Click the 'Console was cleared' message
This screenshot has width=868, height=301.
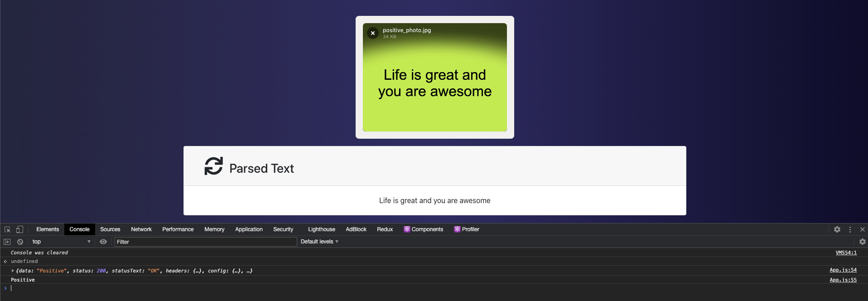tap(39, 252)
